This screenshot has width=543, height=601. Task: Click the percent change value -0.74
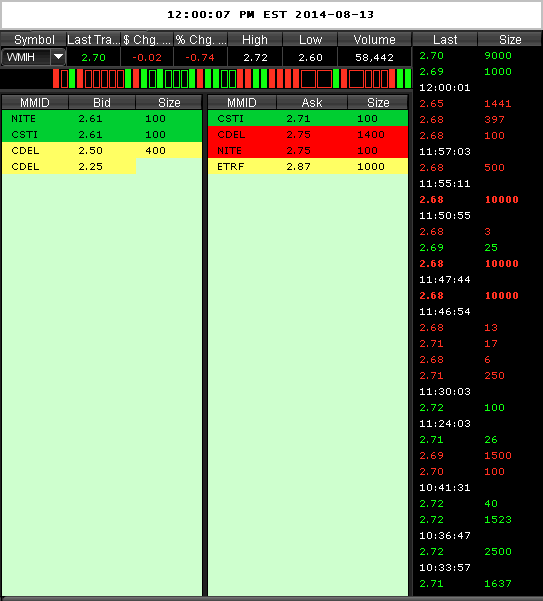[x=200, y=57]
